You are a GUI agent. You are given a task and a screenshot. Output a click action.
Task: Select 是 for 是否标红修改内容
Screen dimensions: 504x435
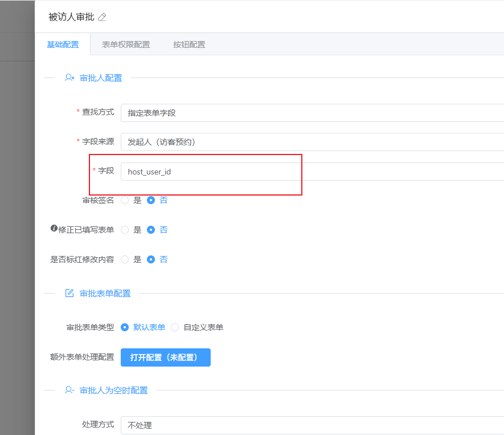coord(125,259)
